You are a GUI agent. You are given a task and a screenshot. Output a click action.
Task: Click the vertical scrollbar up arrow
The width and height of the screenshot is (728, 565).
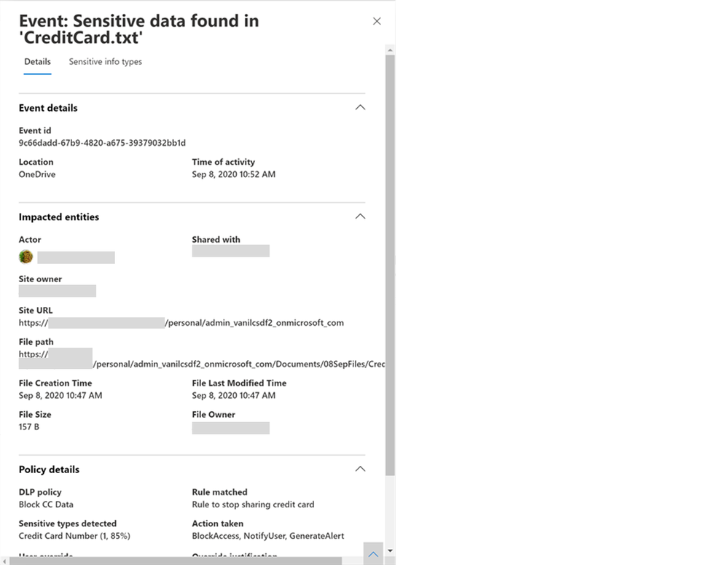[390, 50]
